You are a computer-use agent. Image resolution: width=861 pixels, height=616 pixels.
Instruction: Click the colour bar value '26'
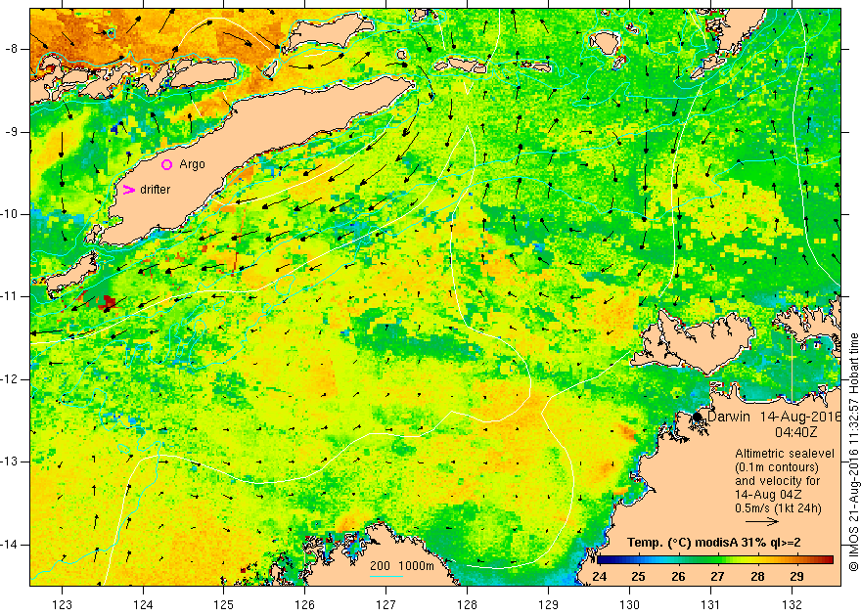tap(678, 577)
